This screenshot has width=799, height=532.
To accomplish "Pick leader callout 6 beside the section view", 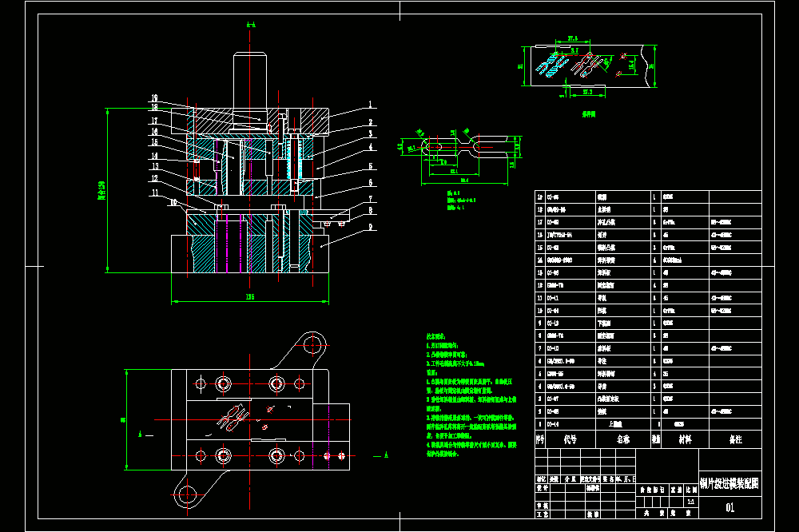I will [371, 182].
